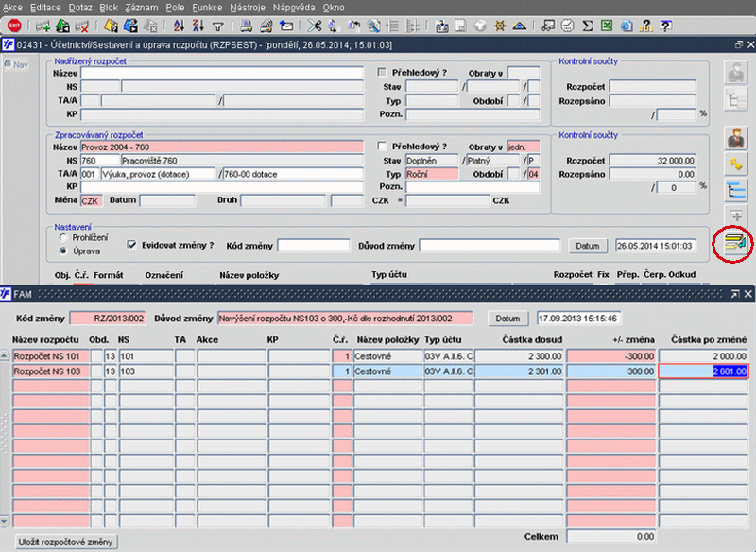This screenshot has width=756, height=552.
Task: Click the filter funnel icon
Action: (x=218, y=26)
